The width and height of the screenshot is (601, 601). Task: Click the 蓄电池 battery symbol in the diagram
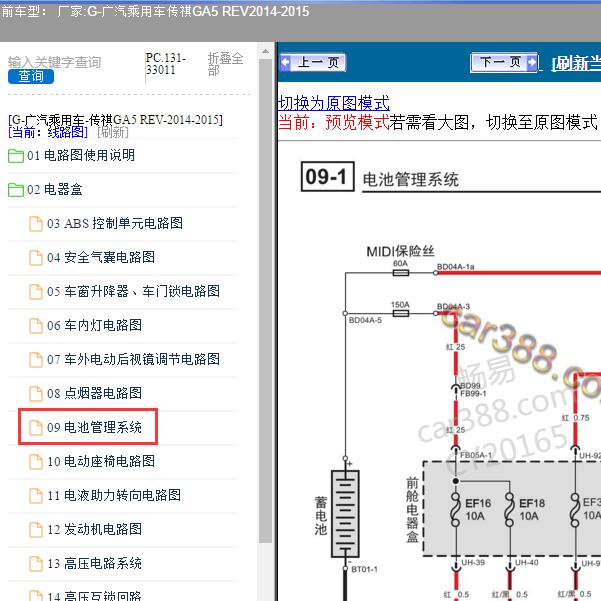[x=345, y=514]
